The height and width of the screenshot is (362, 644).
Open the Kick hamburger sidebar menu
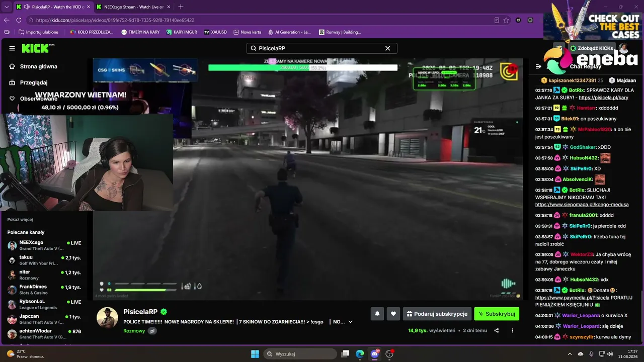click(12, 48)
